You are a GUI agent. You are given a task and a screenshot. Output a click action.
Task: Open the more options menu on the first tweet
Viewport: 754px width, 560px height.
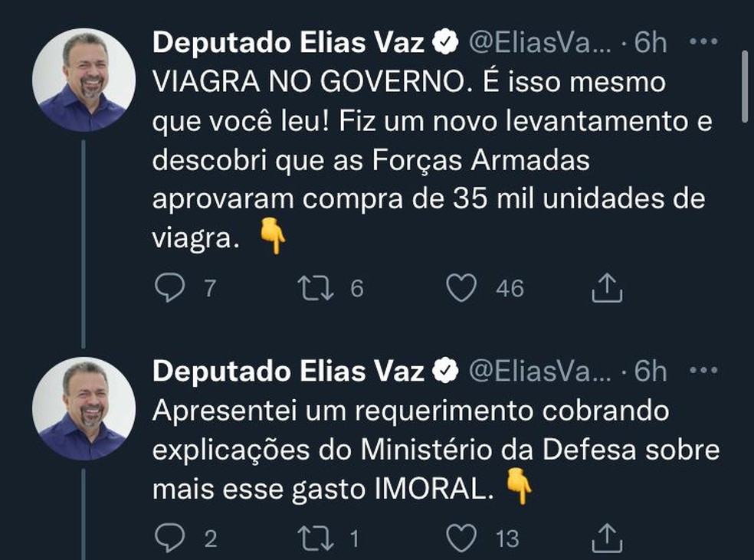click(x=703, y=41)
